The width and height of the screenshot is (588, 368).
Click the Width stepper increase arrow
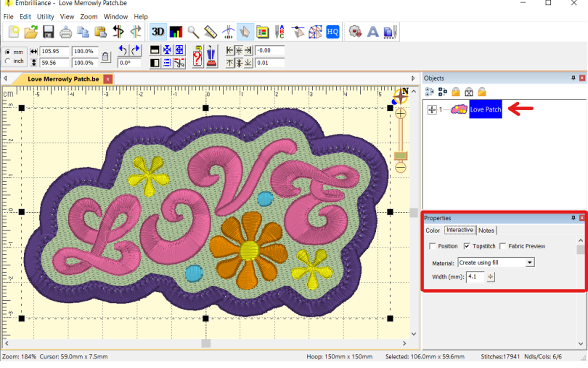(491, 276)
